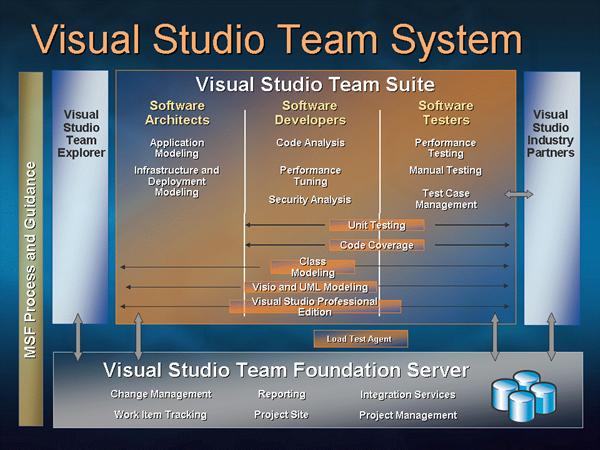Click the Integration Services label
Image resolution: width=600 pixels, height=450 pixels.
click(407, 395)
